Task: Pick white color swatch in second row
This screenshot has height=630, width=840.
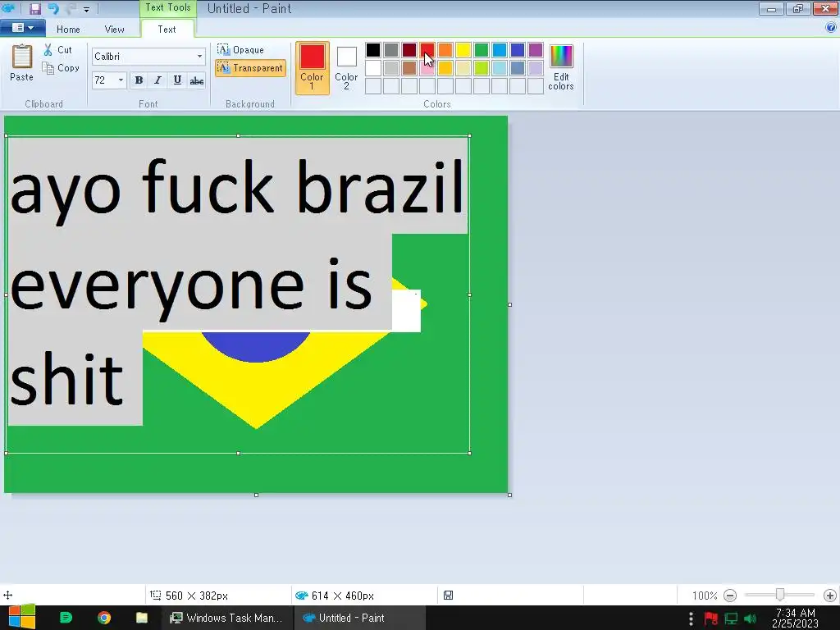Action: coord(373,68)
